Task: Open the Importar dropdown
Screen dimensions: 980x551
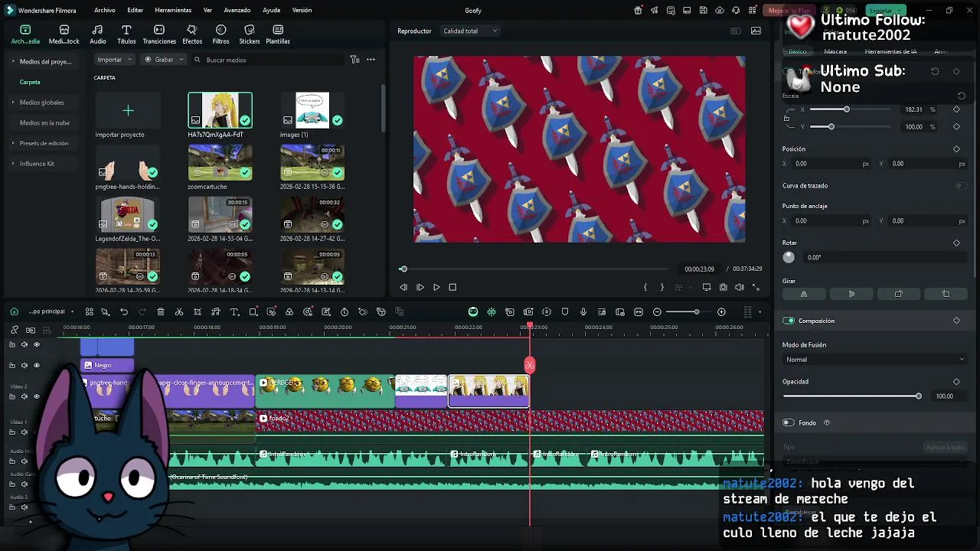Action: [x=115, y=60]
